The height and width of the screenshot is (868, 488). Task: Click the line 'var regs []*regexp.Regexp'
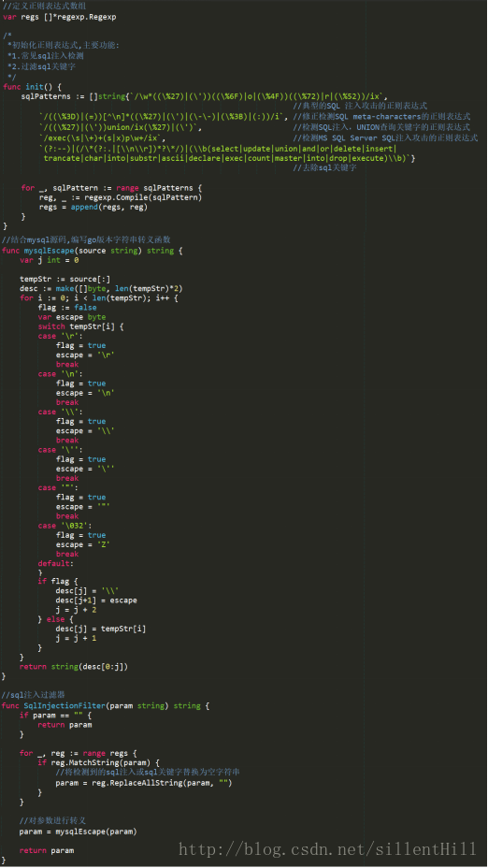pos(60,17)
